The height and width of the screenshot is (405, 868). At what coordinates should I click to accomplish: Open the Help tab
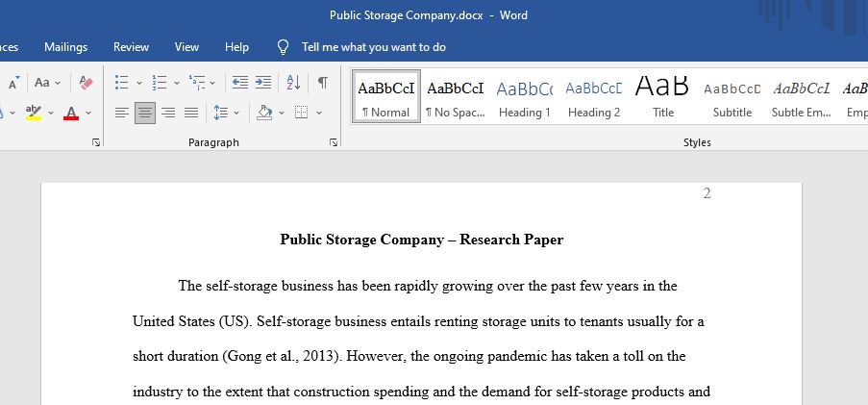[x=236, y=47]
